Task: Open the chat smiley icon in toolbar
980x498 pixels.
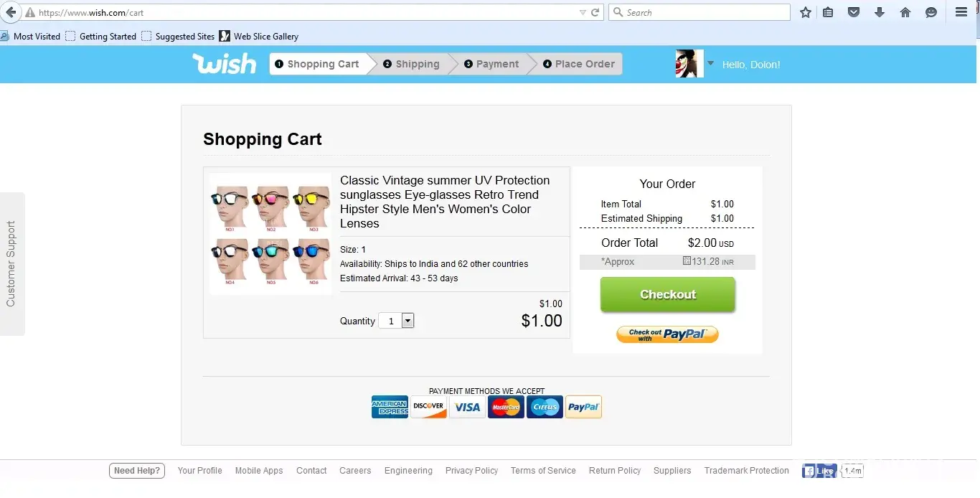Action: click(x=931, y=12)
